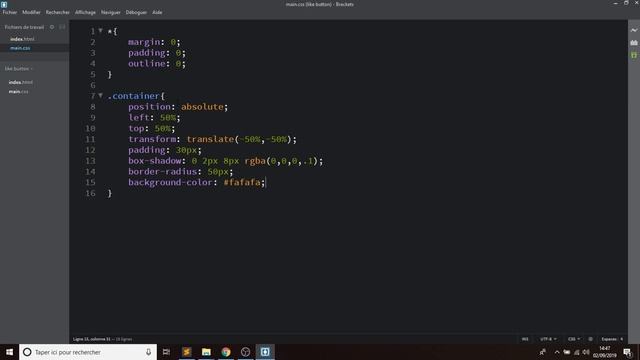This screenshot has width=640, height=360.
Task: Click the Brackets app icon in title bar
Action: click(4, 4)
